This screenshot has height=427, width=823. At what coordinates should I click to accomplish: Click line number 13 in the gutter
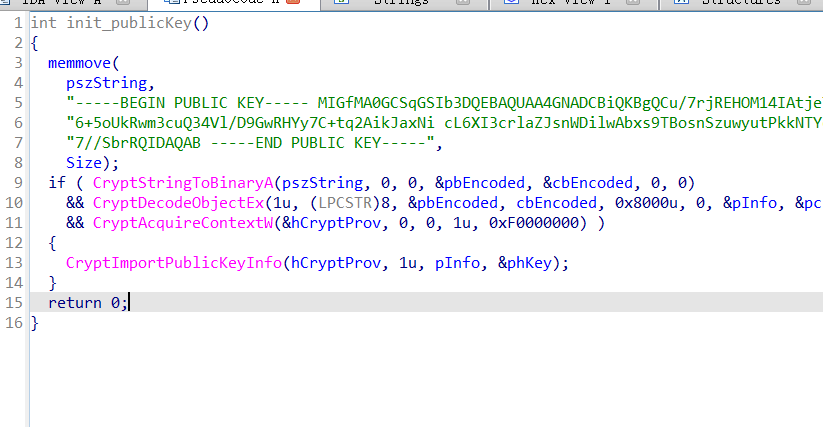point(14,263)
